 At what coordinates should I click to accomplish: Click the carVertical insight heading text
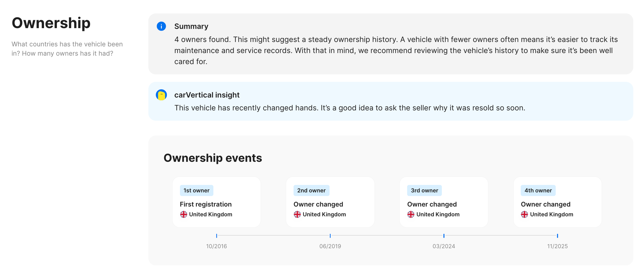point(207,95)
